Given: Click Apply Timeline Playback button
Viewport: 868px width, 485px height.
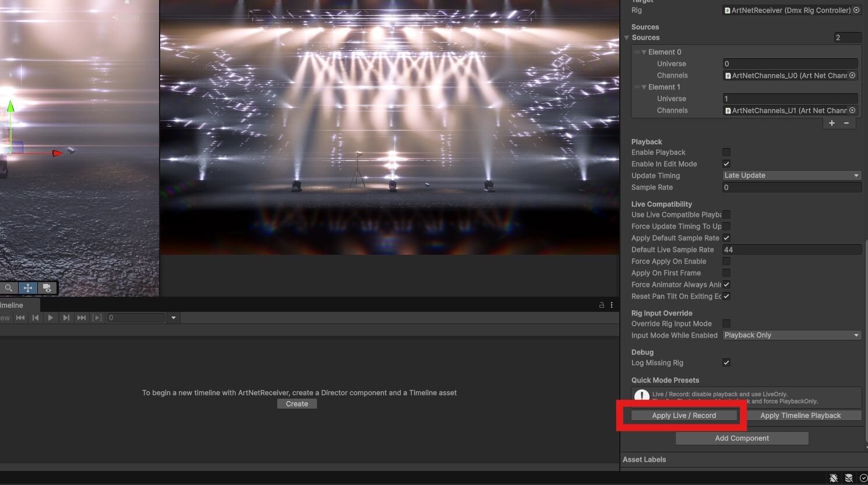Looking at the screenshot, I should coord(800,416).
